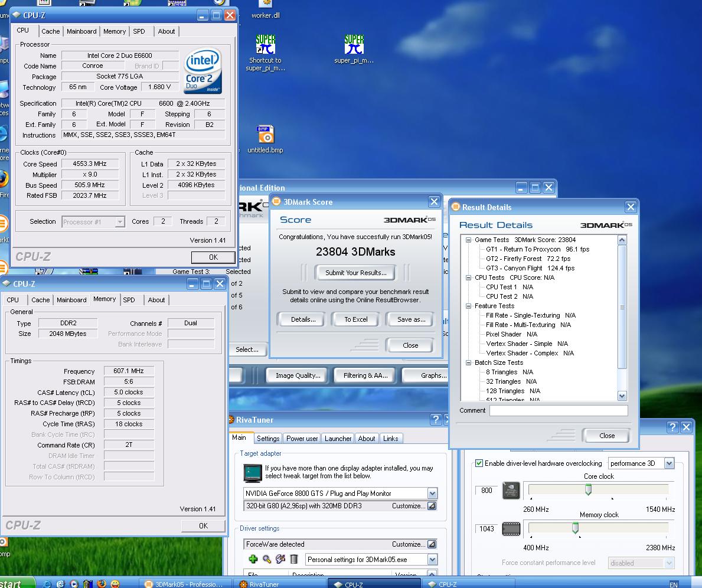
Task: Open the super_pi_m... desktop icon
Action: [354, 49]
